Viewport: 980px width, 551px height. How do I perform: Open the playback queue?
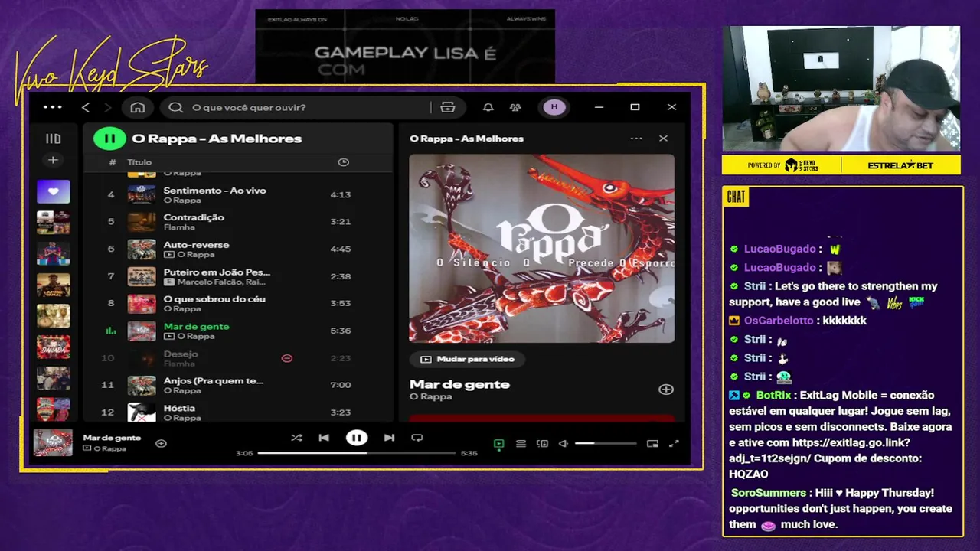521,443
